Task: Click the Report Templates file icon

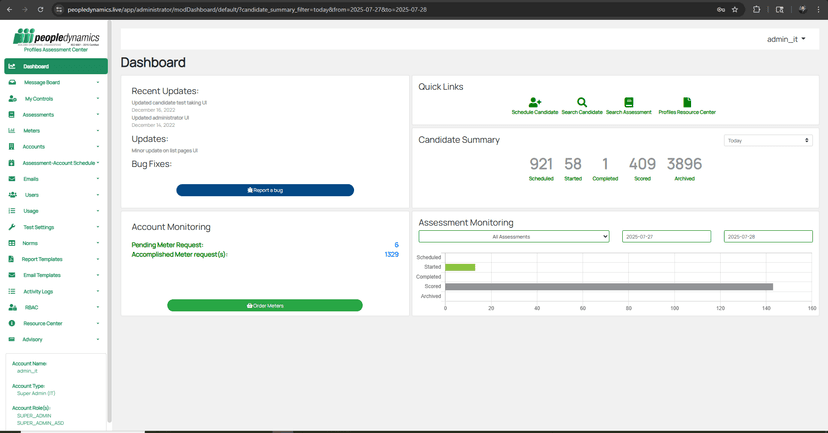Action: (x=11, y=259)
